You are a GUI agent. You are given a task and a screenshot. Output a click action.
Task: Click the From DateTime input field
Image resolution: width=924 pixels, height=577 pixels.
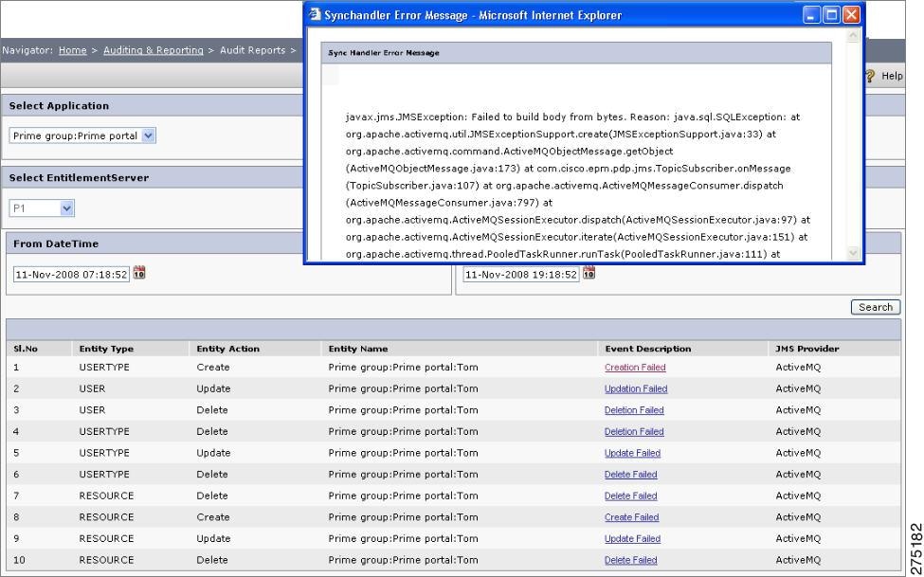(71, 275)
